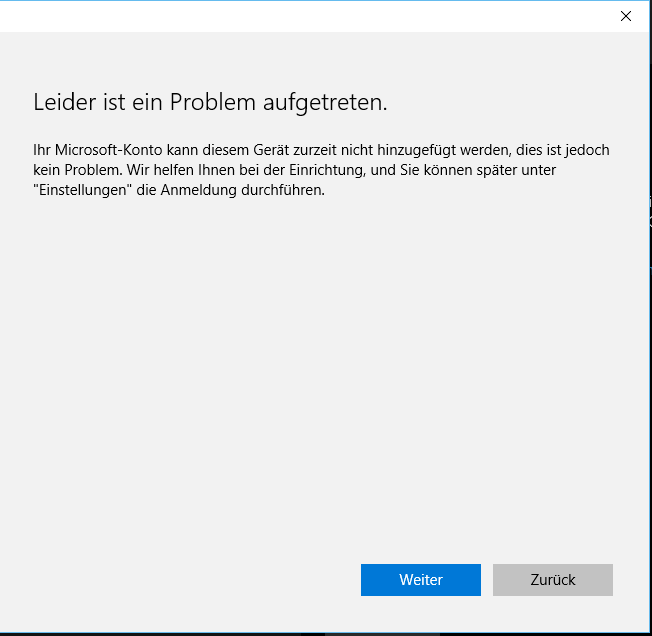Click the blue Weiter button
The image size is (652, 636).
click(x=420, y=579)
